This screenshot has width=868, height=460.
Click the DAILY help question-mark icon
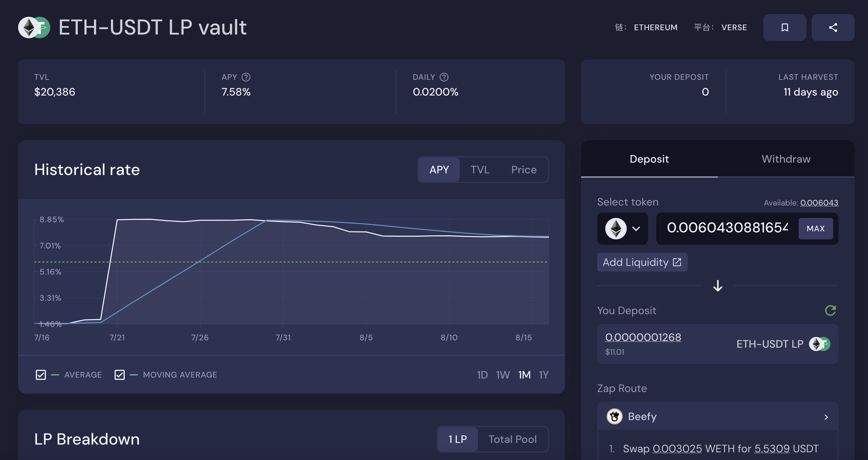444,77
